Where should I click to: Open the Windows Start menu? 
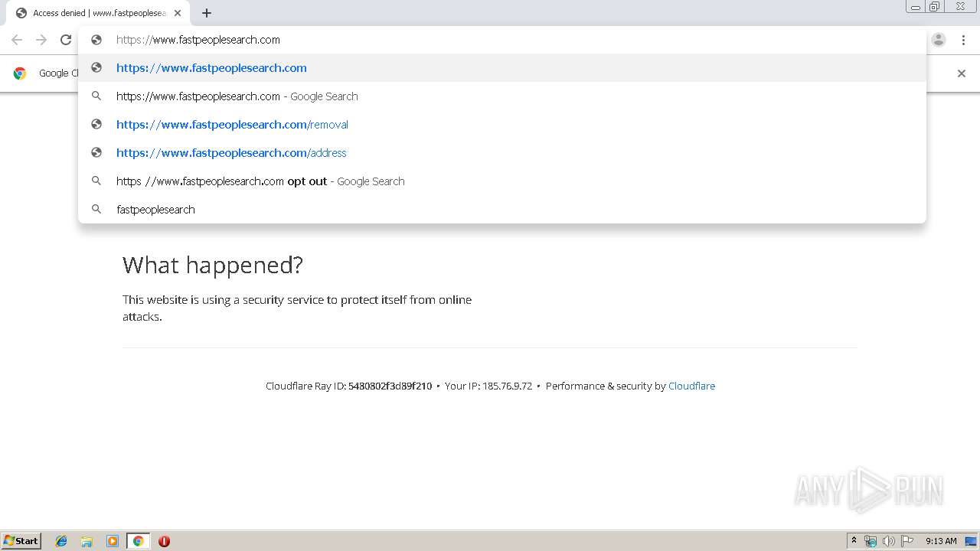click(x=21, y=541)
